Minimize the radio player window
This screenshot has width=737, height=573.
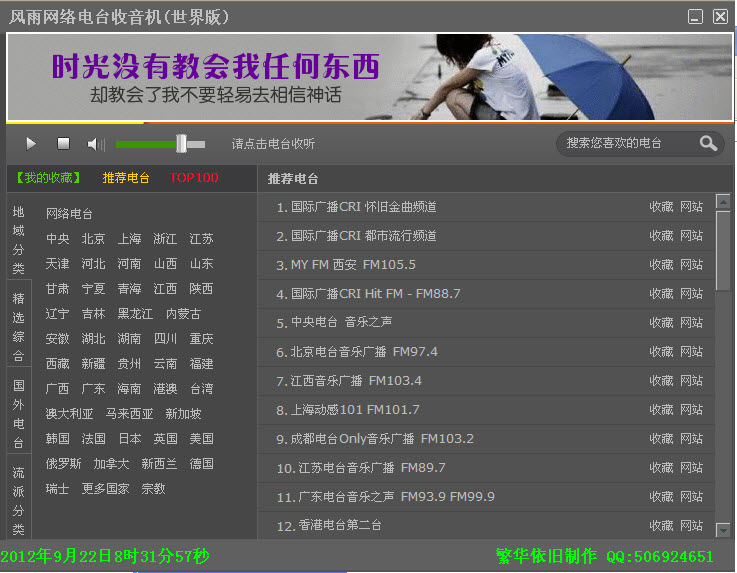(x=695, y=17)
